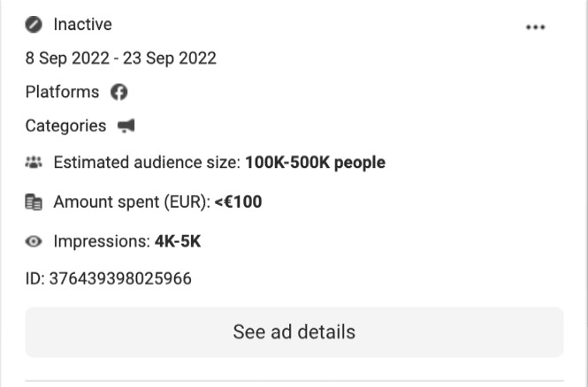The height and width of the screenshot is (387, 588).
Task: Click the 4K-5K impressions value
Action: click(178, 241)
